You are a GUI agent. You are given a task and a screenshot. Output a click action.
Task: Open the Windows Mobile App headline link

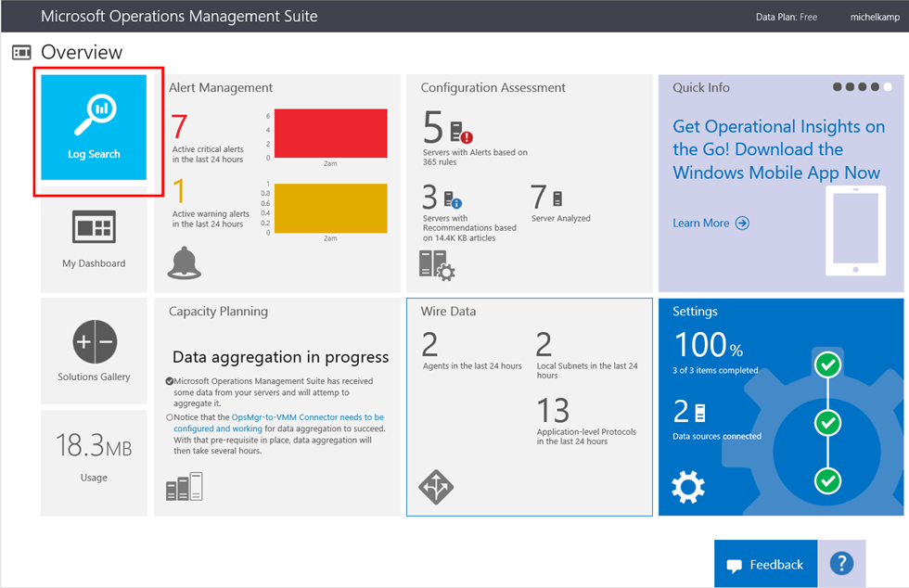tap(778, 149)
